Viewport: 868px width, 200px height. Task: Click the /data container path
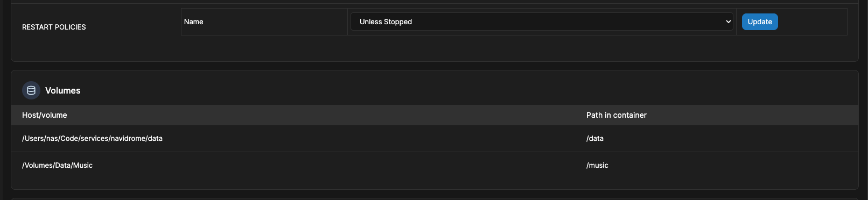click(x=595, y=138)
